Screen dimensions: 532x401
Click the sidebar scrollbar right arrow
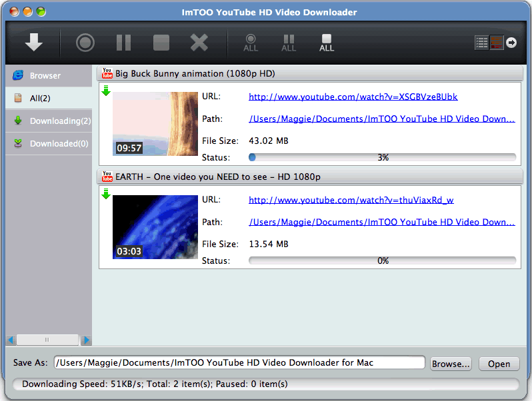[x=87, y=340]
